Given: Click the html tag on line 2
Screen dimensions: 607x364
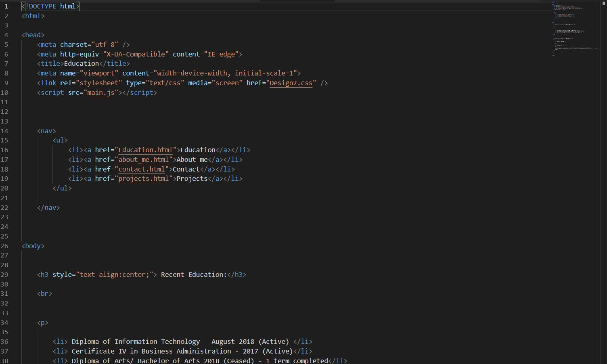Looking at the screenshot, I should pos(33,16).
